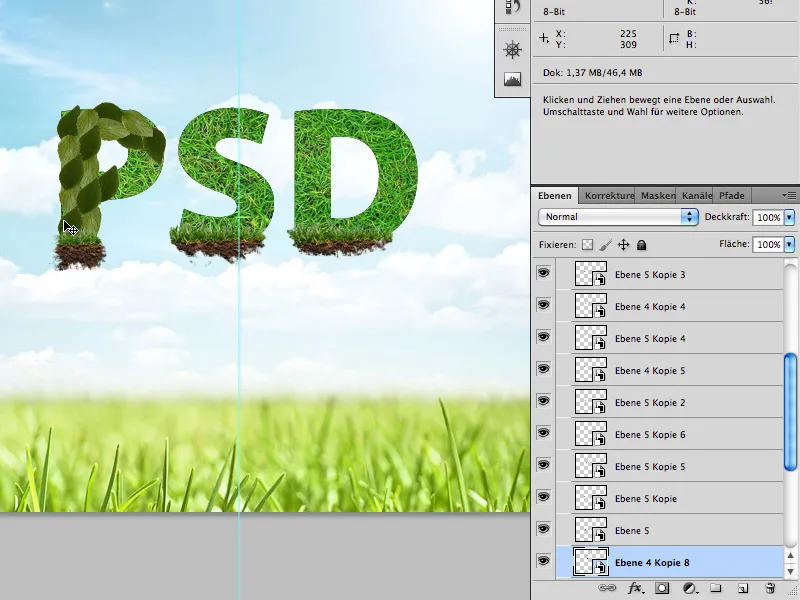The image size is (800, 600).
Task: Select the Ebene 5 Kopie 5 layer name
Action: [650, 466]
